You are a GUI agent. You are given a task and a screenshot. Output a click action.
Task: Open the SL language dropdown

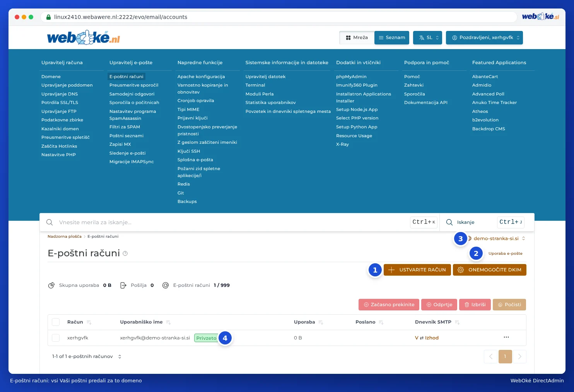click(427, 37)
